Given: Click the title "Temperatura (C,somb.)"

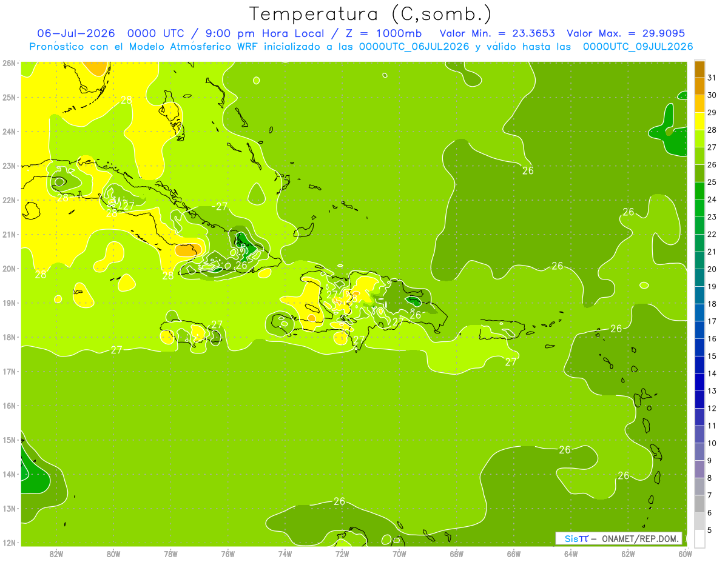Looking at the screenshot, I should (x=371, y=13).
